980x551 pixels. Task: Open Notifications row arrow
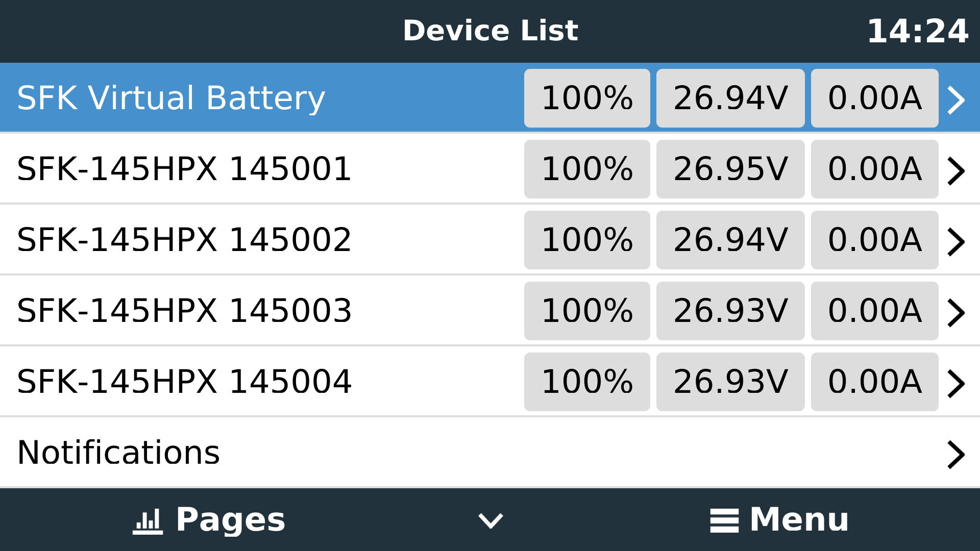[956, 455]
